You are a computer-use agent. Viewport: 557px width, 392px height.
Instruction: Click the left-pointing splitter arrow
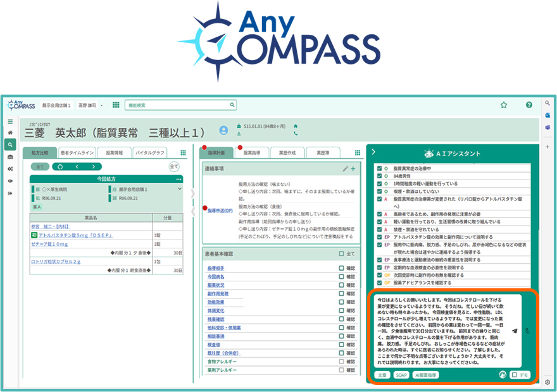pos(193,212)
